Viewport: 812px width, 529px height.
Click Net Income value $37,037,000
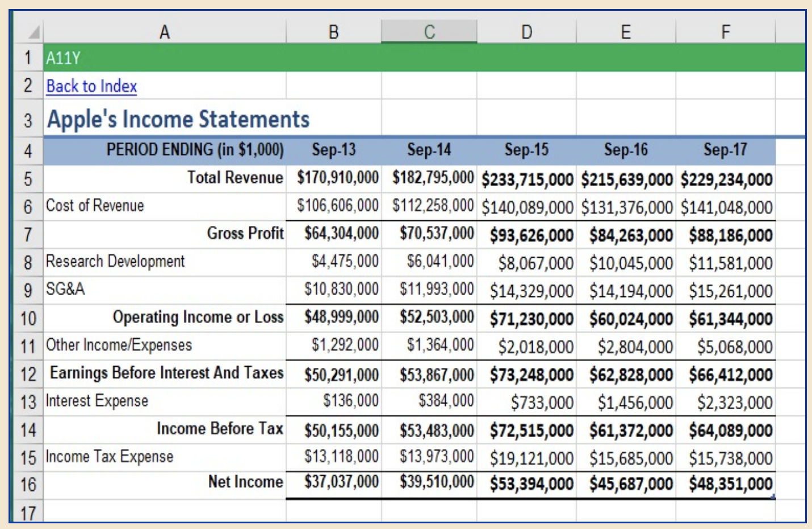pyautogui.click(x=334, y=485)
